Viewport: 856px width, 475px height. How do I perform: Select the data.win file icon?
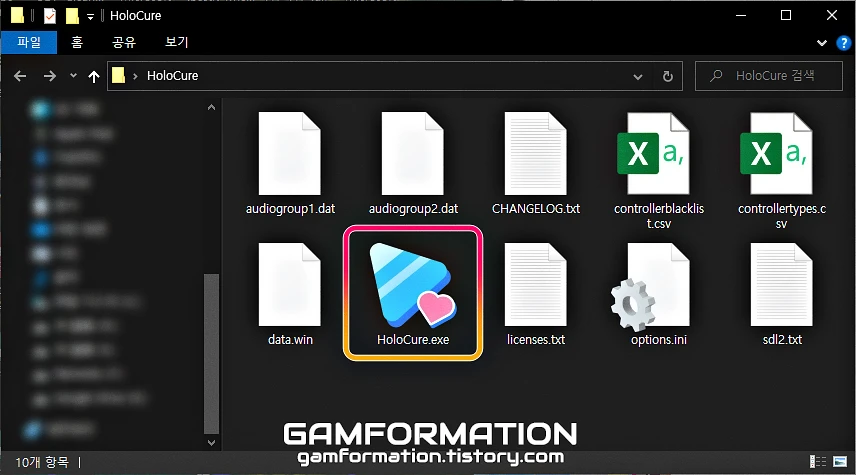(x=289, y=284)
